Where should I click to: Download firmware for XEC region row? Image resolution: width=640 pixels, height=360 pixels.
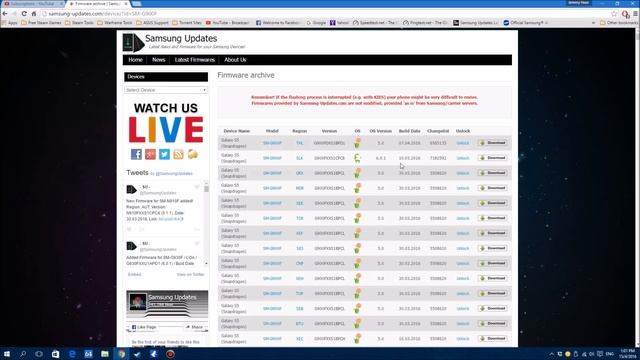tap(493, 338)
